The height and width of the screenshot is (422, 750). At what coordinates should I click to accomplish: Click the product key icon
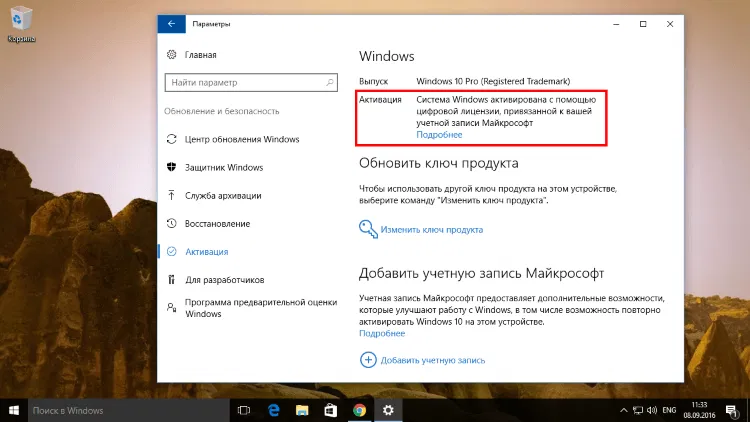(x=368, y=229)
